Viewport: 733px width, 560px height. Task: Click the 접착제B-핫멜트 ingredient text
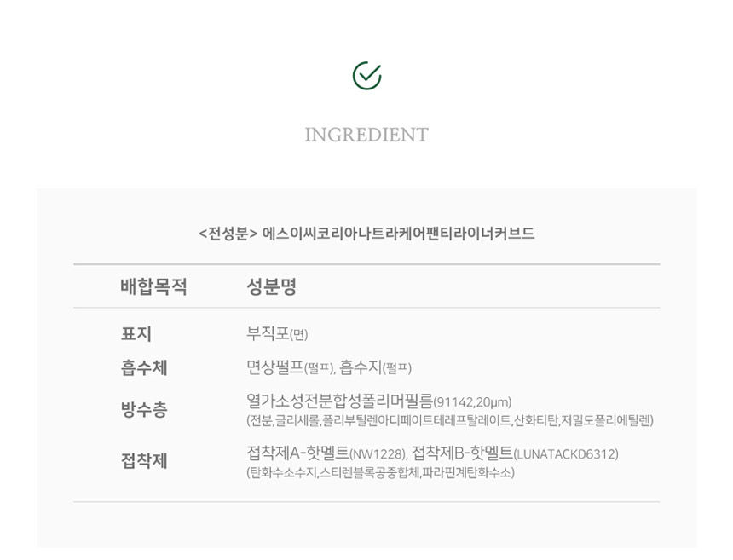pyautogui.click(x=461, y=453)
